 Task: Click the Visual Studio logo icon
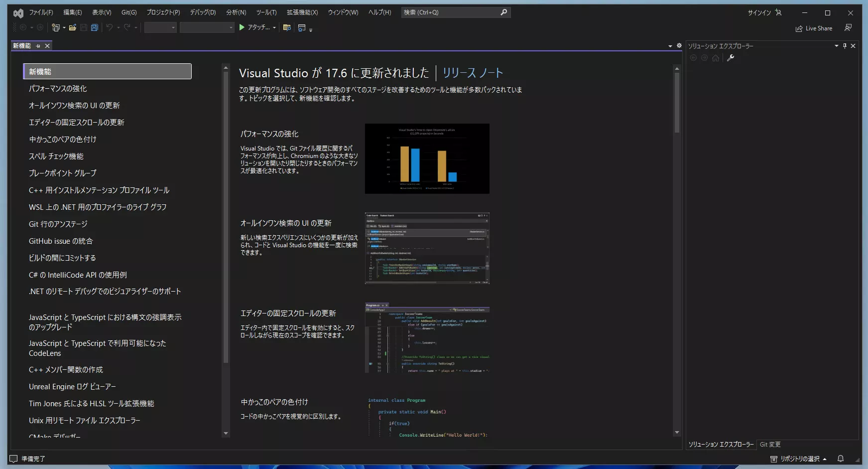click(x=18, y=13)
